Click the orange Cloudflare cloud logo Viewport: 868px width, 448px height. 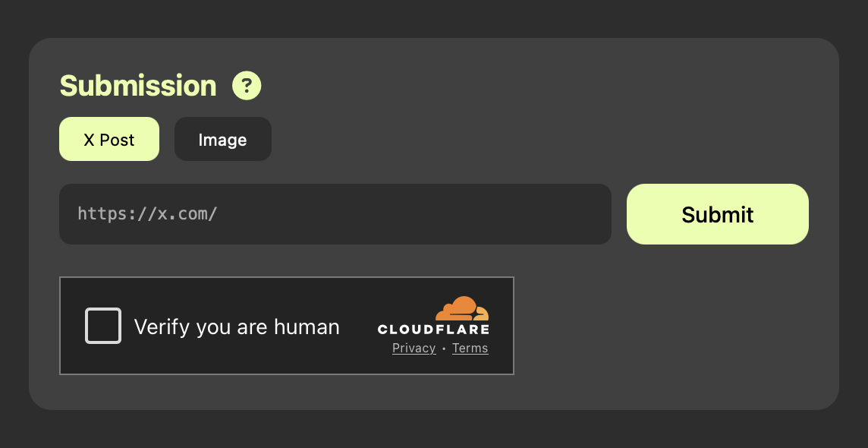(x=462, y=308)
